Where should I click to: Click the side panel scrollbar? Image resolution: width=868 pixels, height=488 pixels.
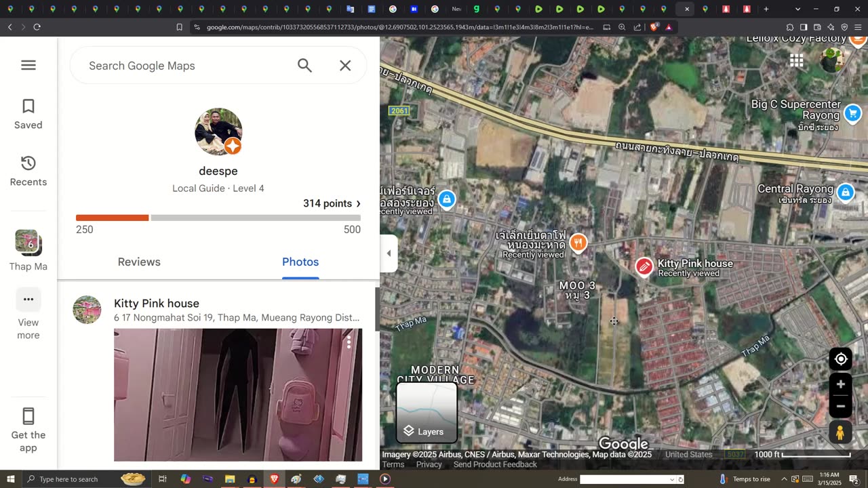pyautogui.click(x=378, y=309)
